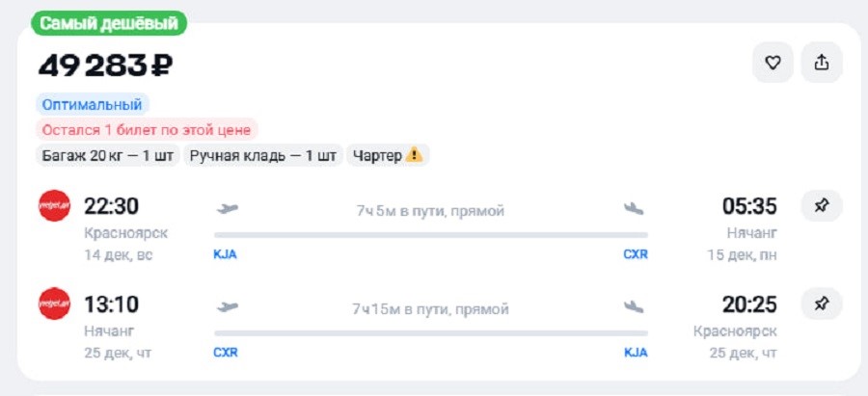Click the 'Остался 1 билет по этой цене' notice

pos(148,129)
